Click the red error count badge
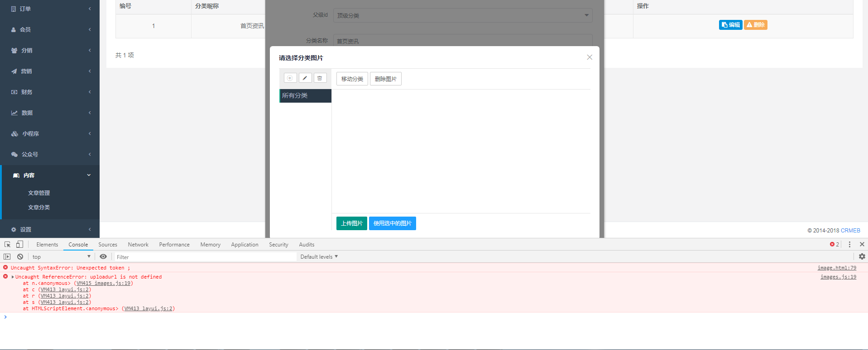Screen dimensions: 868x350 [x=834, y=244]
